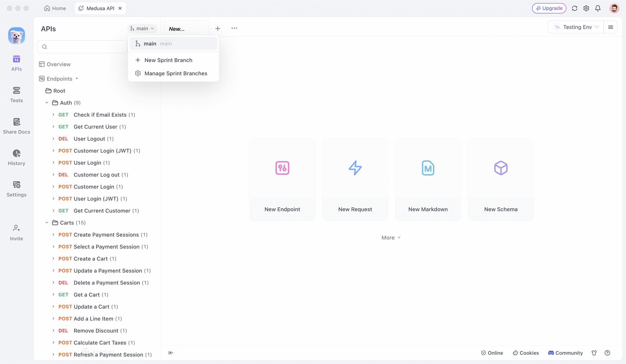Open the hamburger menu next to Testing Env

click(x=610, y=27)
